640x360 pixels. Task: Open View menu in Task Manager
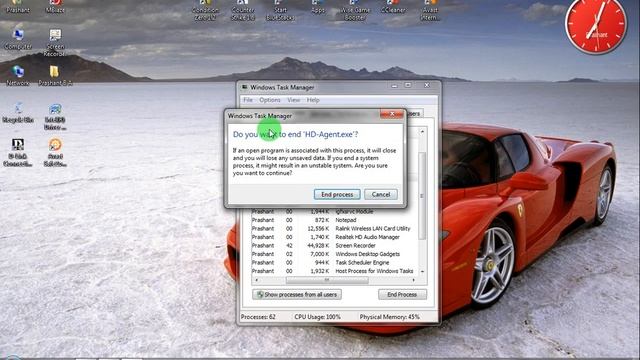(x=293, y=100)
